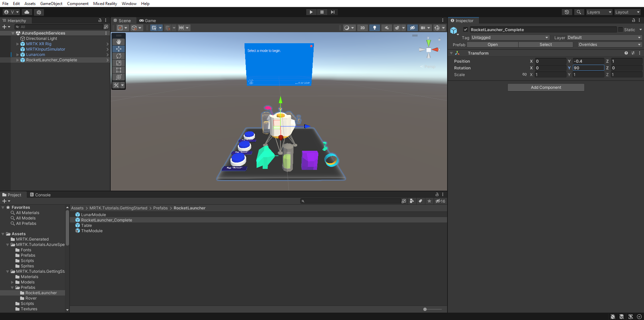The image size is (644, 320).
Task: Open the Mixed Reality menu
Action: coord(105,4)
